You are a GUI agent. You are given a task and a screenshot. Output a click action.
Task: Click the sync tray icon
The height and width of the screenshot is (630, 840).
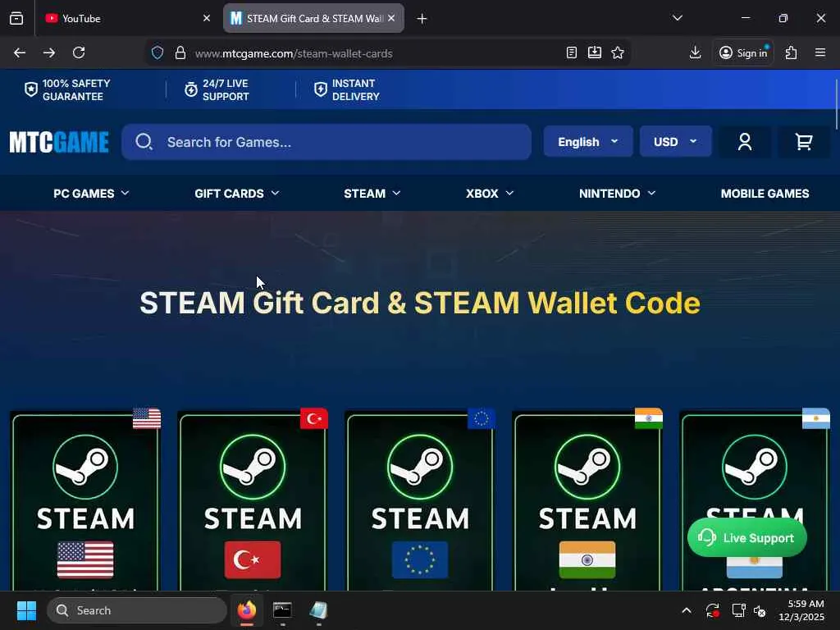click(713, 610)
